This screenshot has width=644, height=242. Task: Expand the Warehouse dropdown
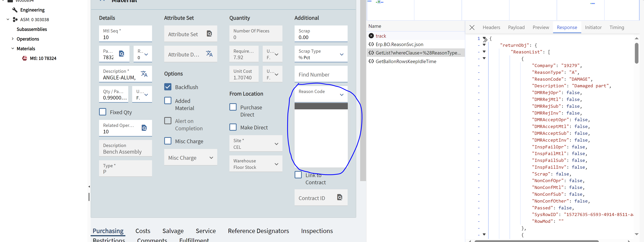click(276, 164)
